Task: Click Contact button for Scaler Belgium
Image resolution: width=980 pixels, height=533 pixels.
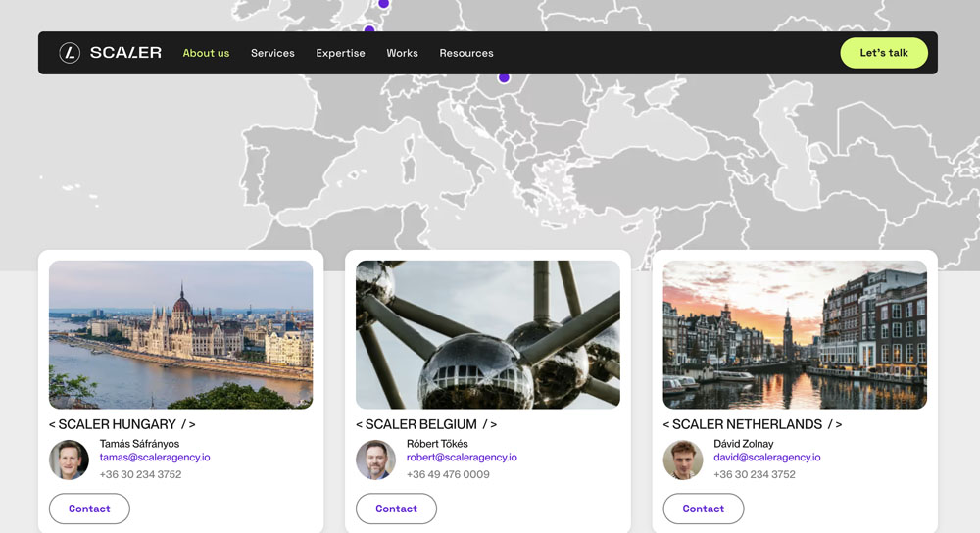Action: coord(396,509)
